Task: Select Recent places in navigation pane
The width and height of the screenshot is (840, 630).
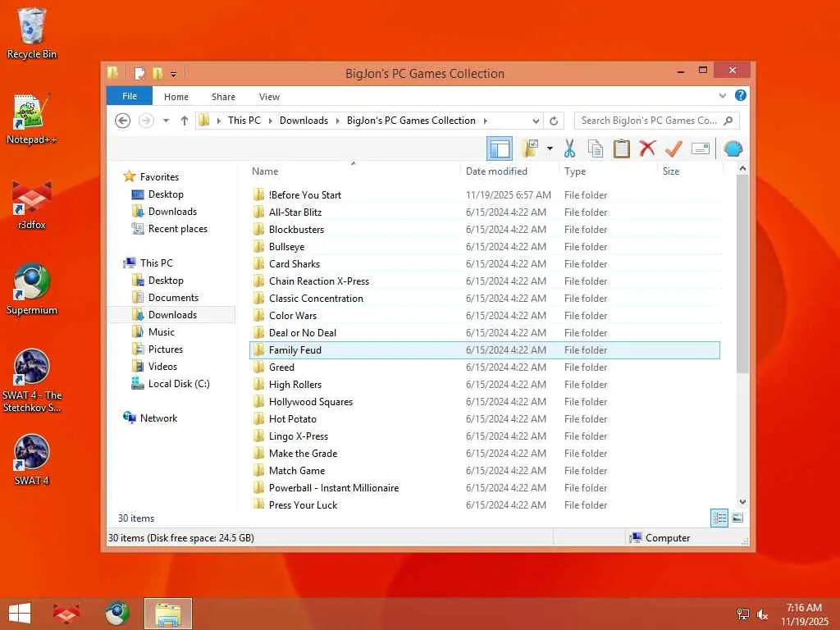Action: point(177,229)
